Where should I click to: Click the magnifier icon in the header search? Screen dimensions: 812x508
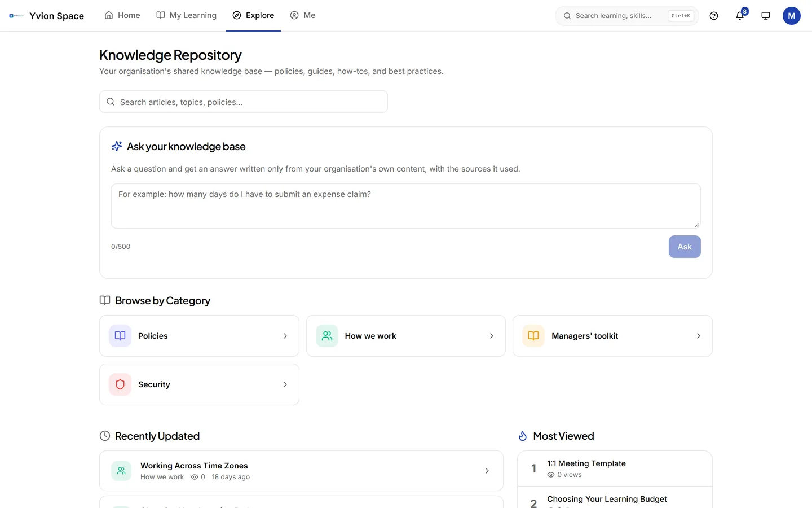click(567, 16)
